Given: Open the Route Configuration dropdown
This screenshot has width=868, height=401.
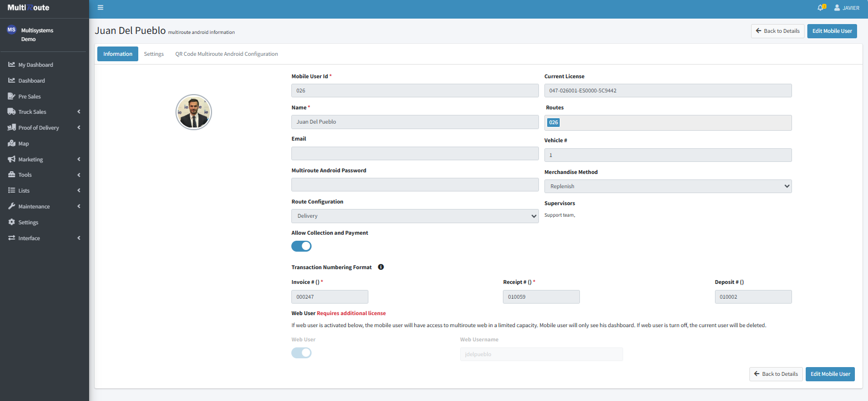Looking at the screenshot, I should [x=415, y=216].
